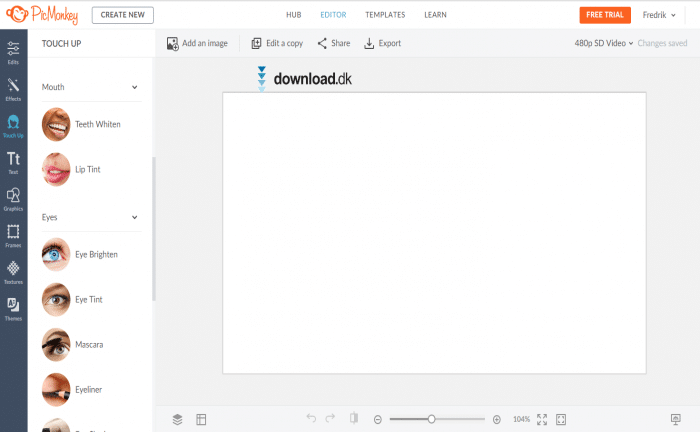Open the Effects tool panel
The image size is (700, 432).
(13, 89)
